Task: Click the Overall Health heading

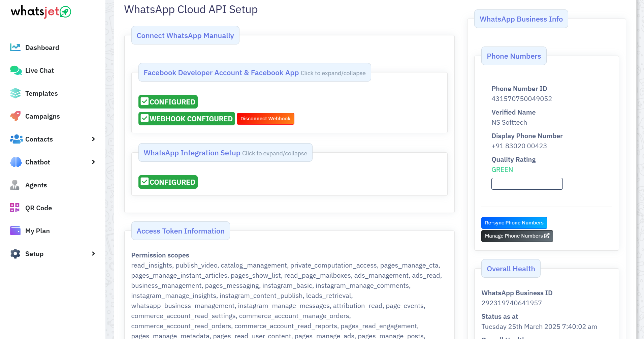Action: point(511,269)
